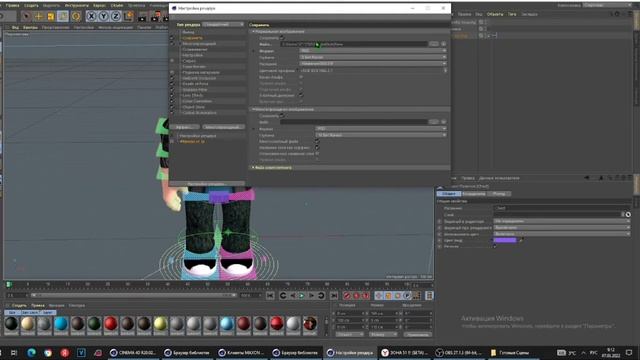Viewport: 640px width, 360px height.
Task: Open Инструменты menu in main menu bar
Action: (x=77, y=6)
